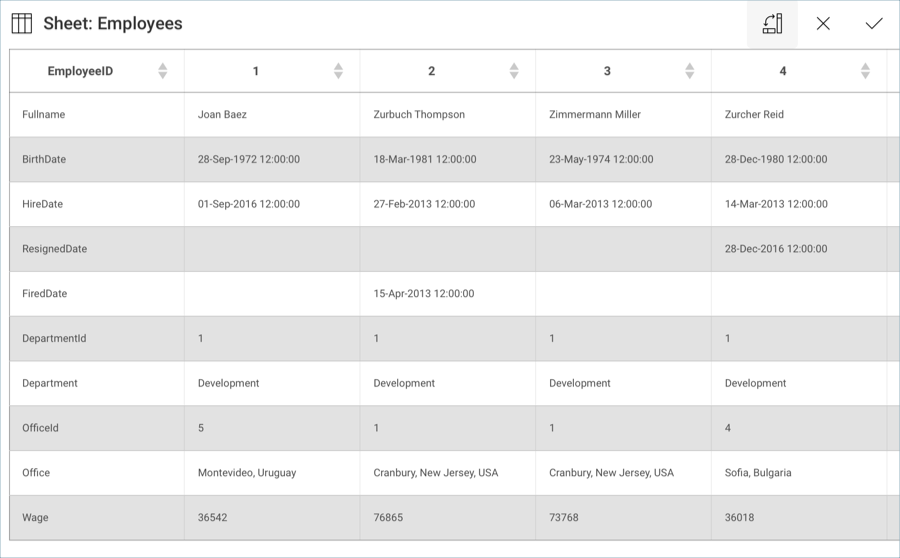Viewport: 900px width, 558px height.
Task: Click the Montevideo, Uruguay office cell
Action: point(247,473)
